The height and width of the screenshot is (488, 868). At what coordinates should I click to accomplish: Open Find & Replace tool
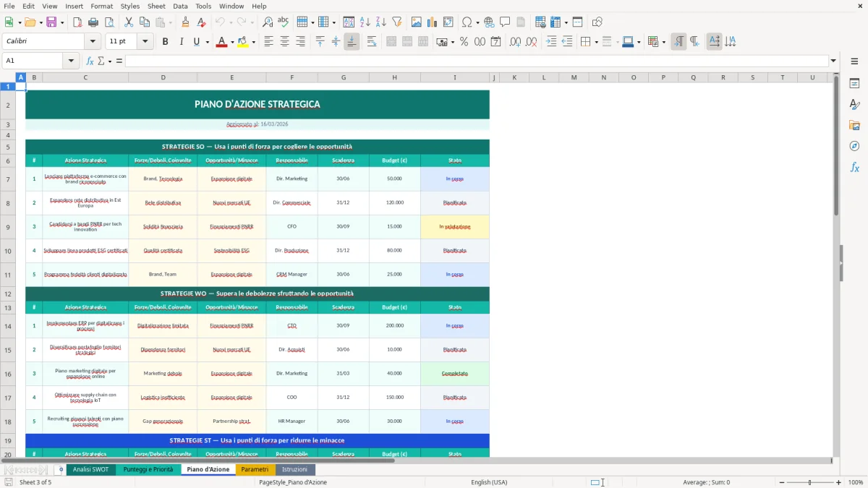click(x=268, y=22)
